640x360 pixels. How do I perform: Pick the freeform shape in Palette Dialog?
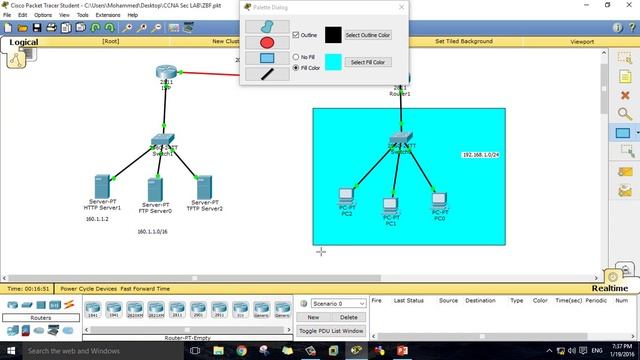pos(267,27)
